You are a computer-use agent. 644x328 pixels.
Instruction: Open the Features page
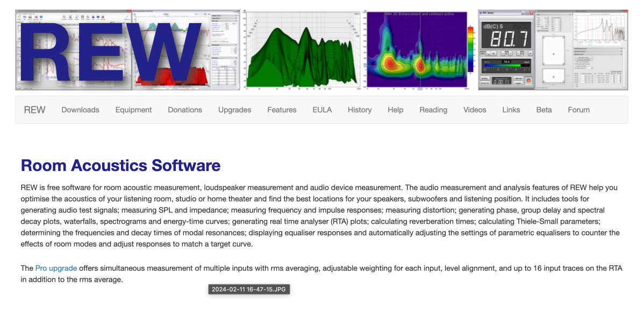tap(282, 110)
